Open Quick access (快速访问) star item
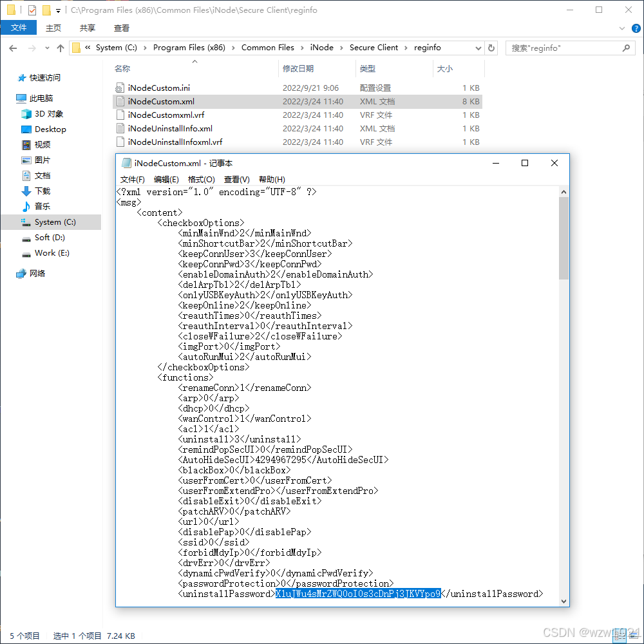The height and width of the screenshot is (644, 644). [39, 78]
